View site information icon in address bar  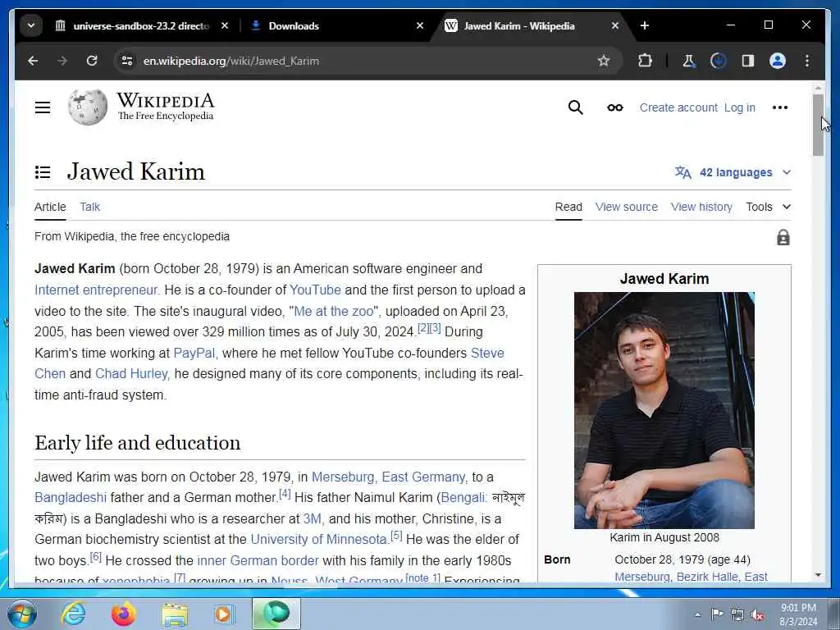(x=127, y=61)
